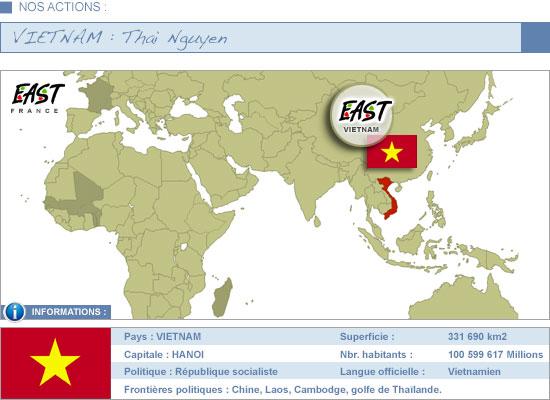Open the EAST Vietnam round badge
This screenshot has height=400, width=550.
(x=361, y=115)
